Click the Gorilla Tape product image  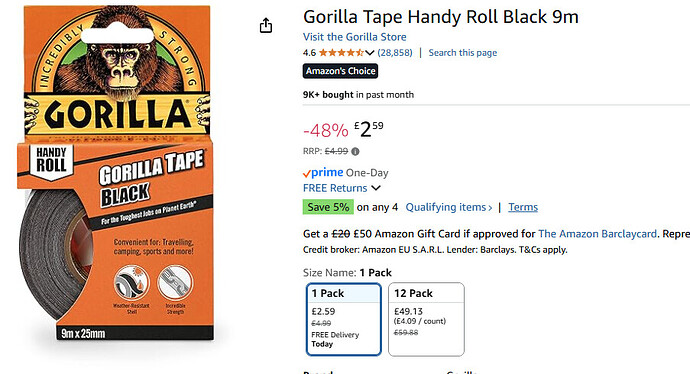[116, 173]
